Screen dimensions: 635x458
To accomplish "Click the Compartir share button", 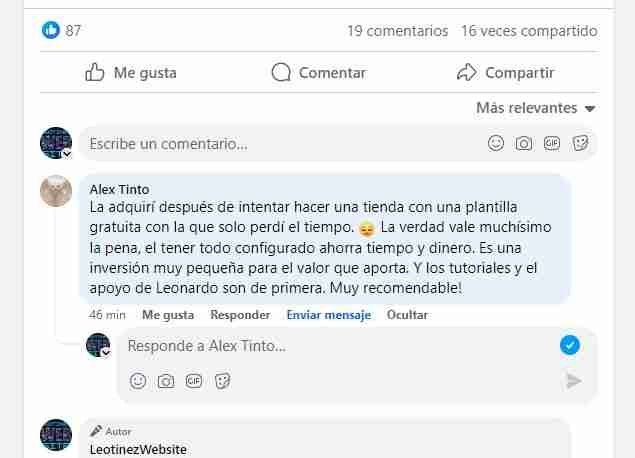I will pos(505,72).
